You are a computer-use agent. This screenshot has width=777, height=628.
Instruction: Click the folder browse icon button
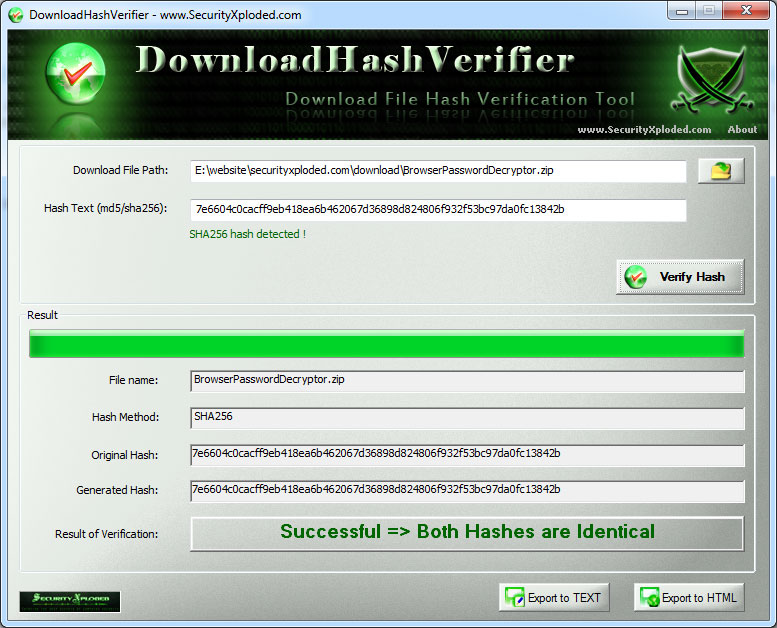[x=720, y=171]
